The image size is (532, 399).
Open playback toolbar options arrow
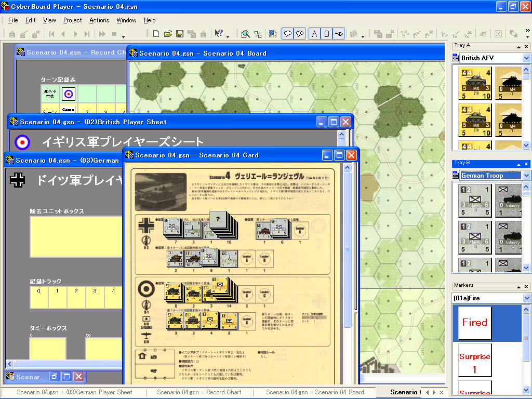click(124, 36)
